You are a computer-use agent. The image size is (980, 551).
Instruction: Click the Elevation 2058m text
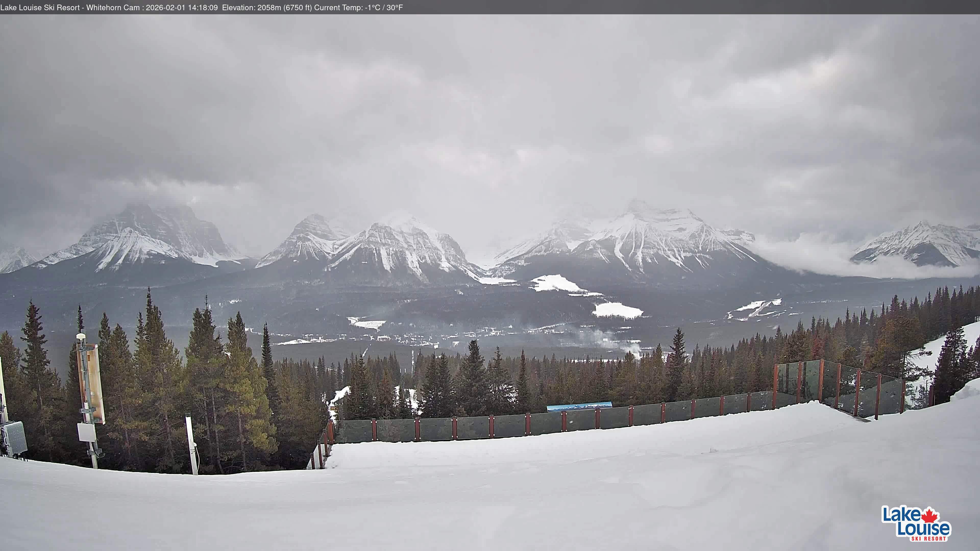266,8
